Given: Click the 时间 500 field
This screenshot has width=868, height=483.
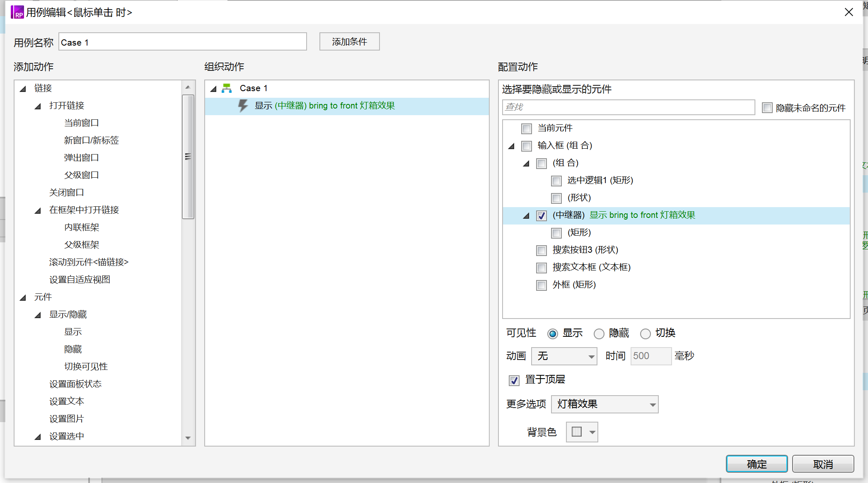Looking at the screenshot, I should tap(650, 356).
